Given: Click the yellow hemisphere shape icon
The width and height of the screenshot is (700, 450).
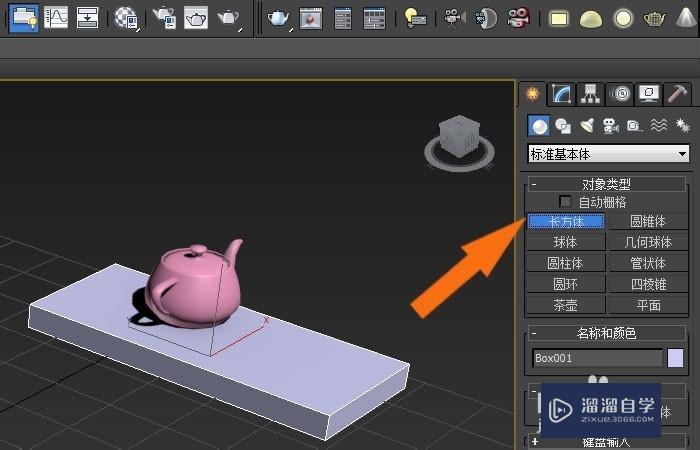Looking at the screenshot, I should [x=591, y=18].
